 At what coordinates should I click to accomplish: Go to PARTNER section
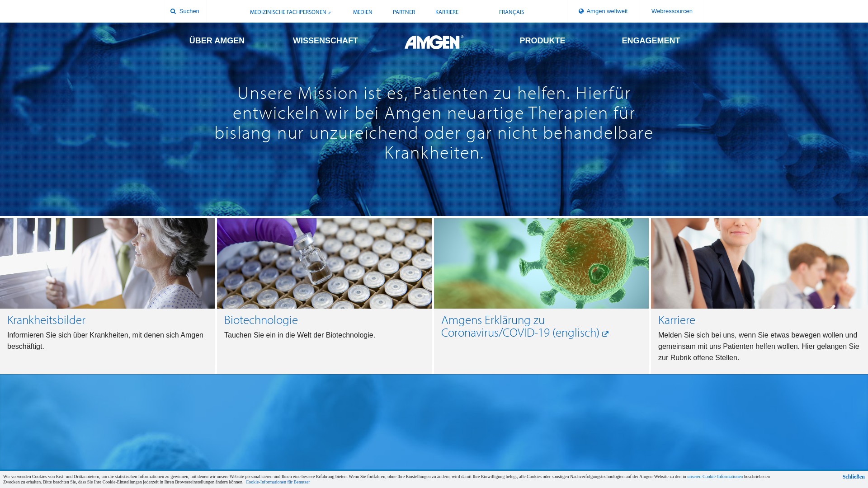[404, 12]
